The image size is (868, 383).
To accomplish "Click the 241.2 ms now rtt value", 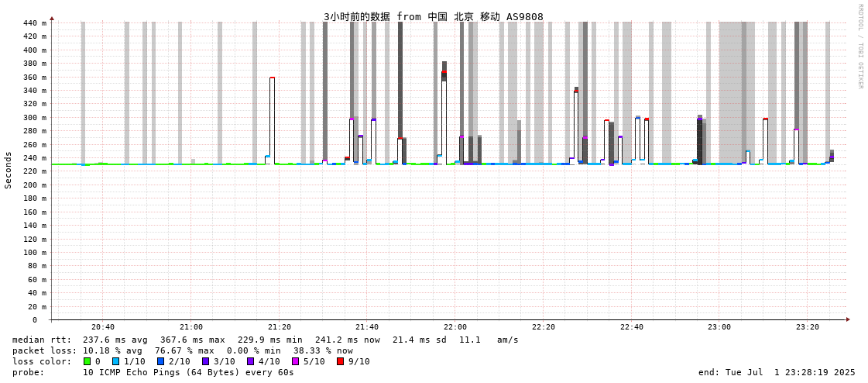I will 348,340.
